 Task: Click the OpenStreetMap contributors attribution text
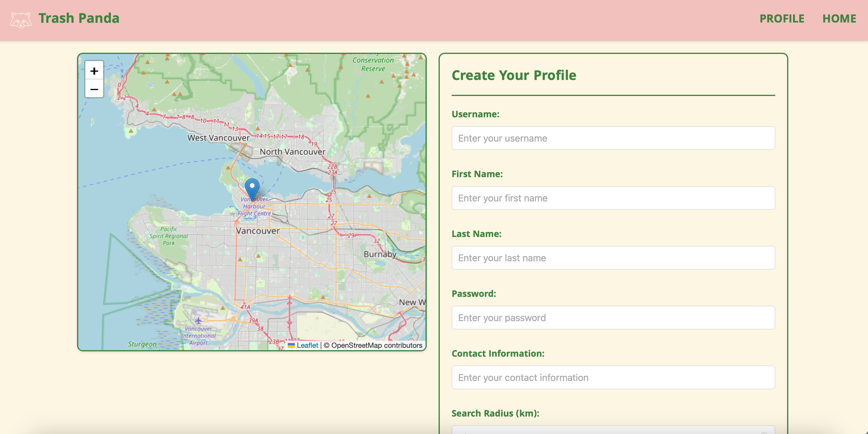[x=376, y=345]
